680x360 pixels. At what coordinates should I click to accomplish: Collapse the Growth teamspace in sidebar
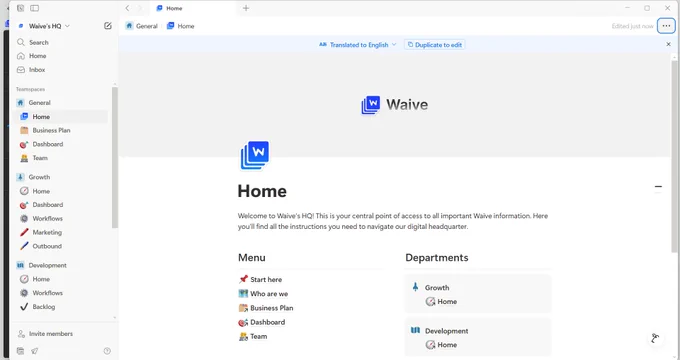39,177
